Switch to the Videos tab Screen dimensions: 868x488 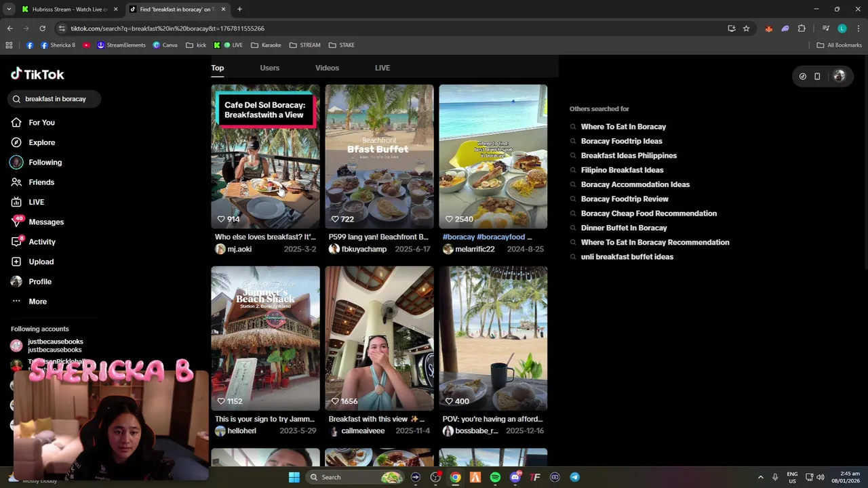pyautogui.click(x=327, y=68)
